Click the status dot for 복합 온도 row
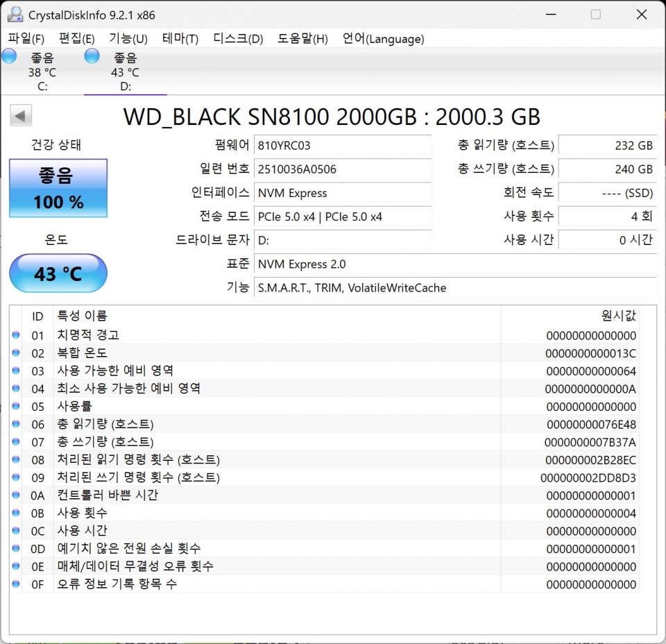 16,353
